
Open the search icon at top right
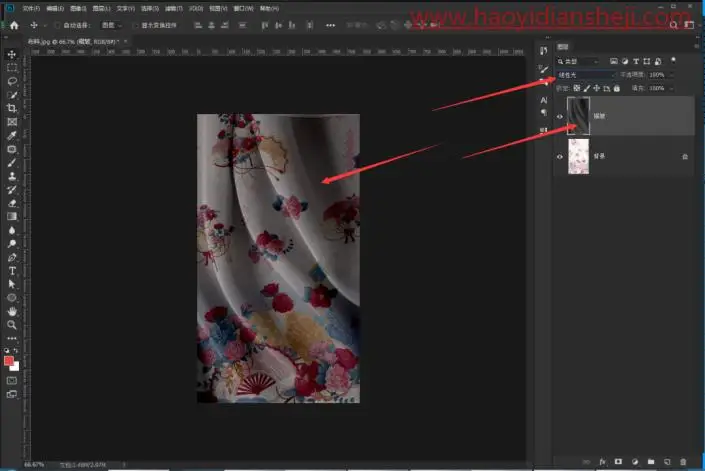pyautogui.click(x=673, y=25)
